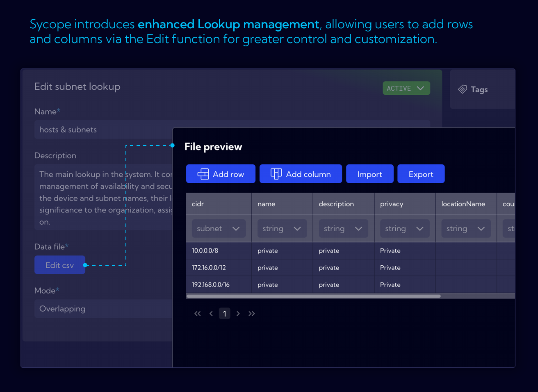
Task: Go to next page arrow
Action: click(x=238, y=314)
